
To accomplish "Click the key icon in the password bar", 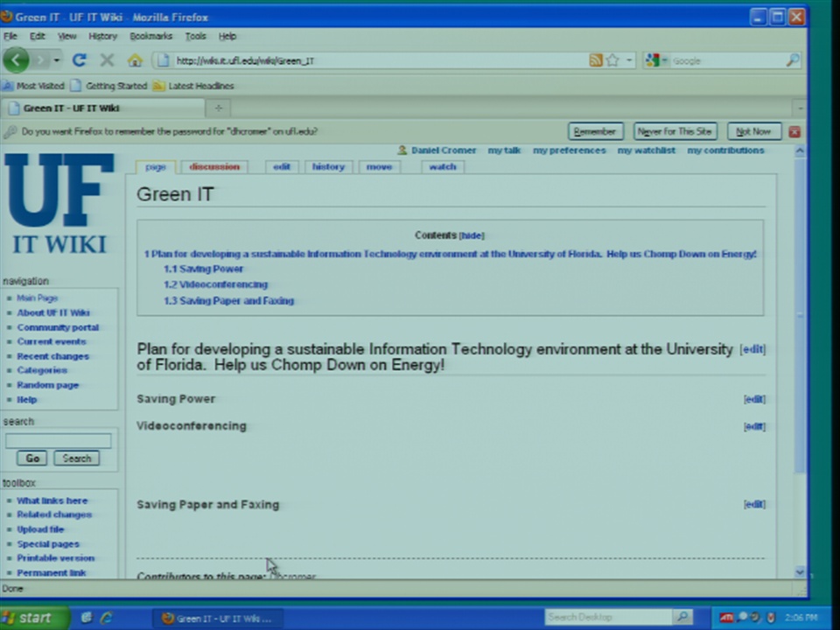I will click(x=10, y=132).
